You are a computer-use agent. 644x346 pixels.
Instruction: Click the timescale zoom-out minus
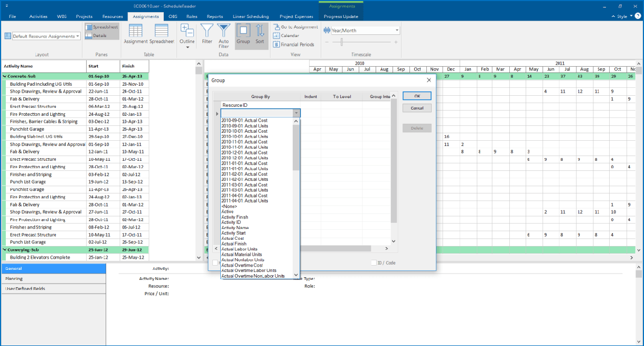click(327, 42)
